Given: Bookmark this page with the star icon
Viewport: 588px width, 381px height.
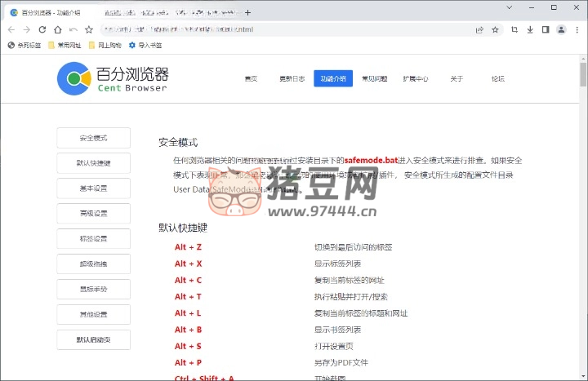Looking at the screenshot, I should (495, 29).
